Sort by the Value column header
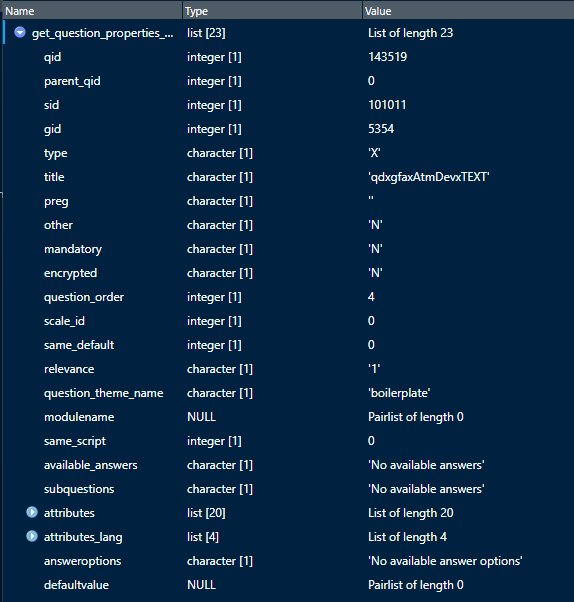 [x=468, y=11]
